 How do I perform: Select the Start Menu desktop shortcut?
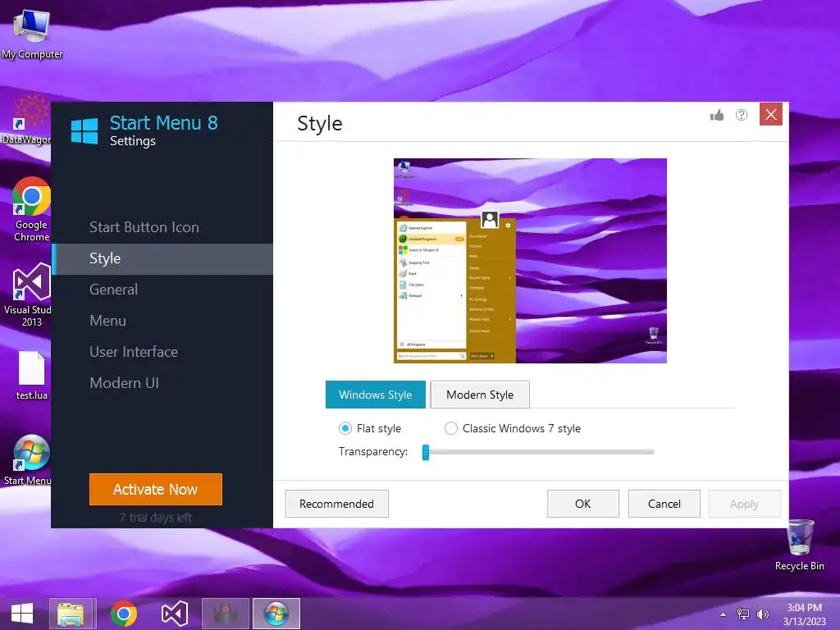[28, 459]
